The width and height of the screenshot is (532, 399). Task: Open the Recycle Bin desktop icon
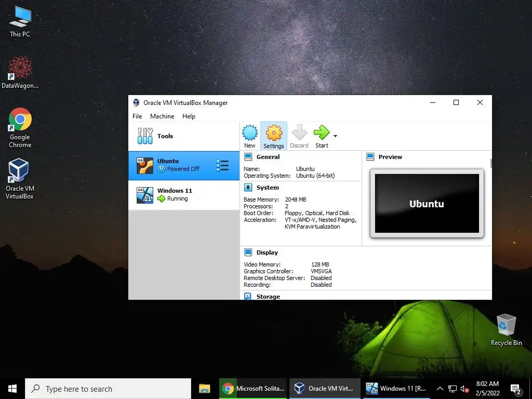point(506,330)
